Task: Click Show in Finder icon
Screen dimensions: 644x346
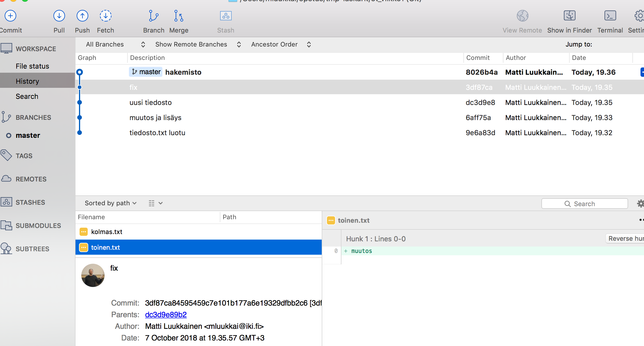Action: (x=569, y=16)
